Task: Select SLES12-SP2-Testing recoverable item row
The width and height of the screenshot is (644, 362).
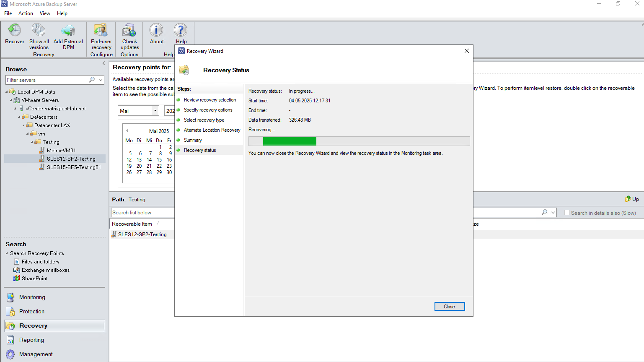Action: [x=142, y=234]
